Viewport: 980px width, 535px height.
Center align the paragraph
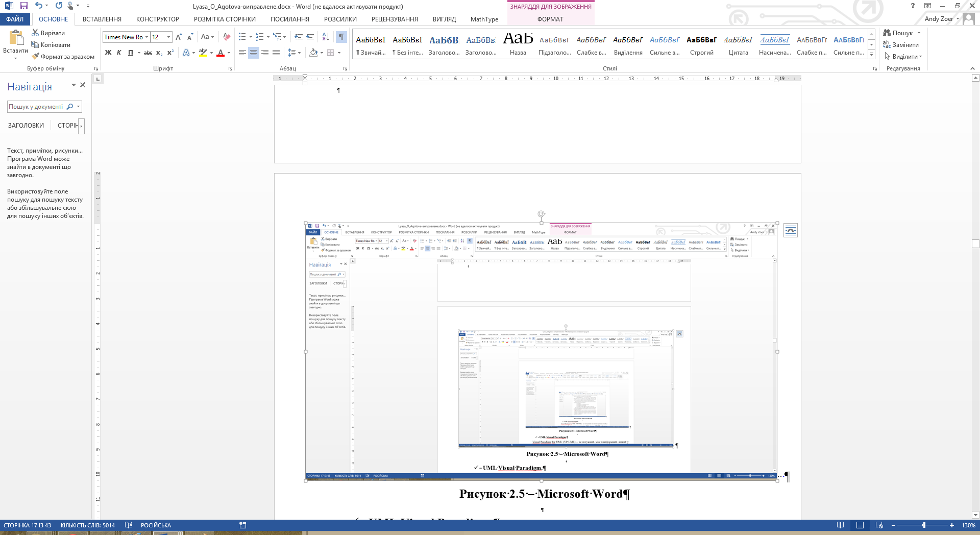[254, 52]
